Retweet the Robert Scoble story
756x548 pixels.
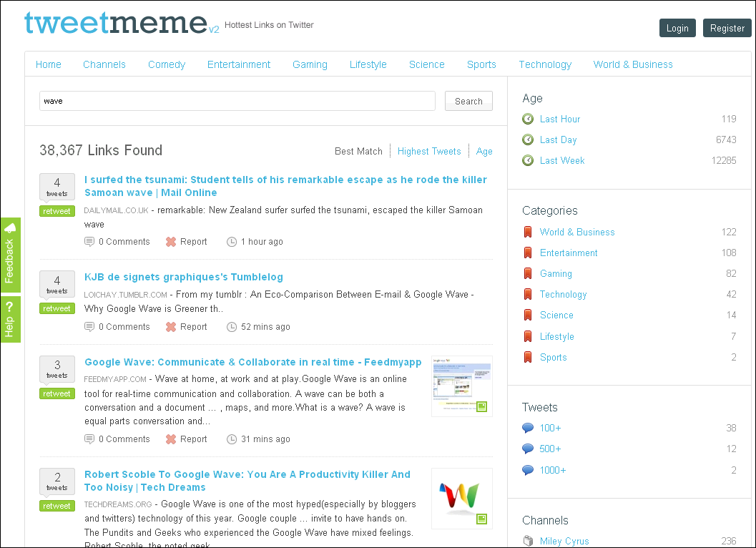click(x=57, y=506)
